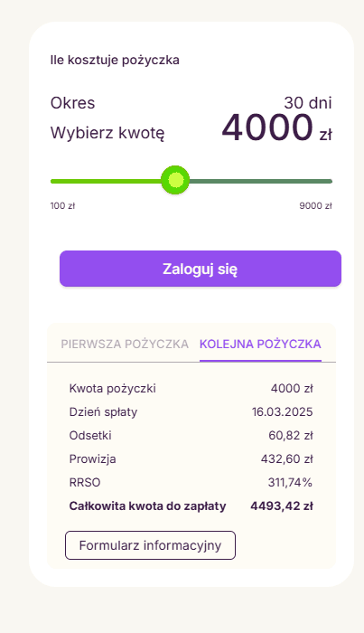Click the Kwota pożyczki row
The image size is (364, 633).
(x=191, y=388)
